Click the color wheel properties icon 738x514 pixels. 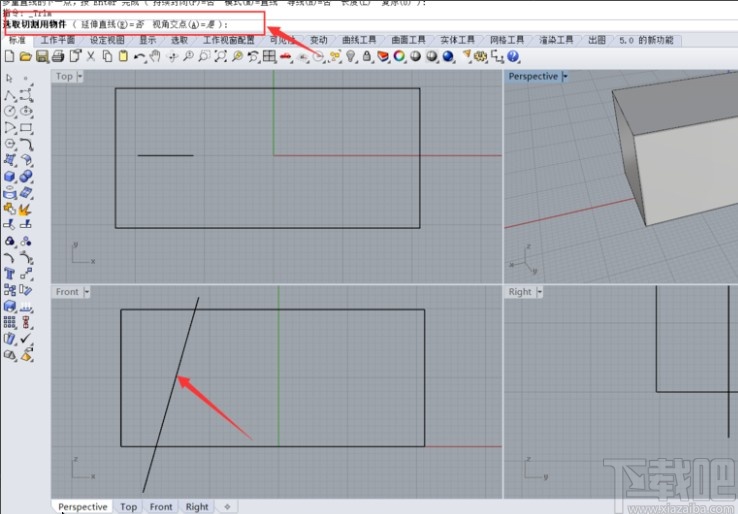pyautogui.click(x=399, y=57)
